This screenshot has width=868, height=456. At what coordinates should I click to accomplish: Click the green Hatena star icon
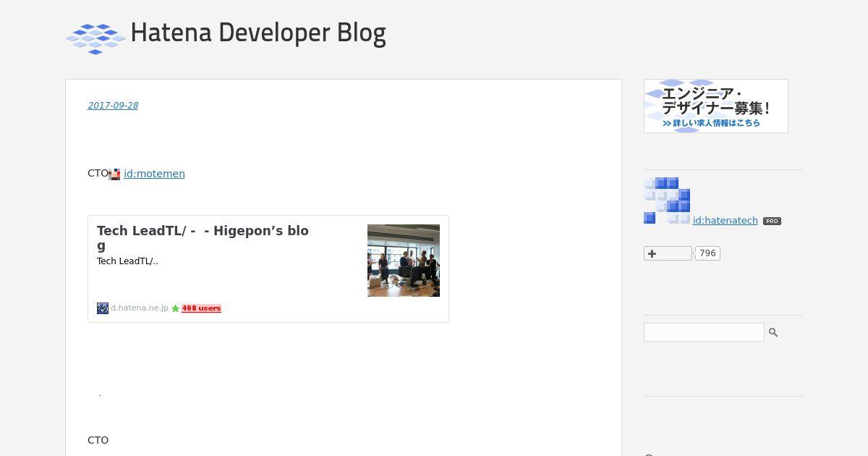pyautogui.click(x=175, y=308)
